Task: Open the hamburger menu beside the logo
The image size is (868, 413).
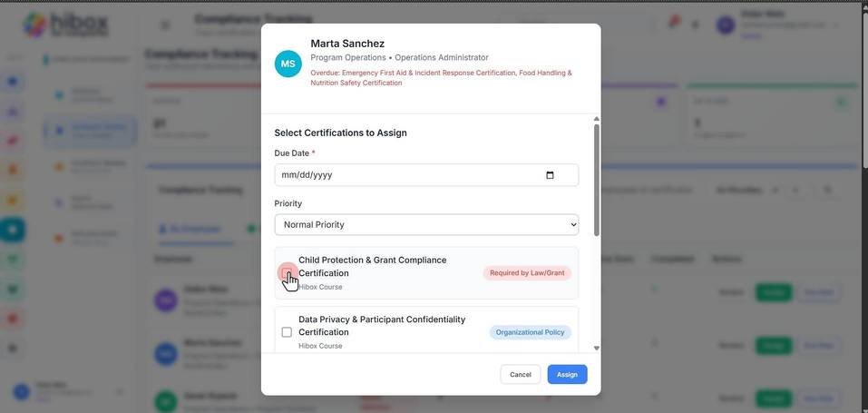Action: pos(165,25)
